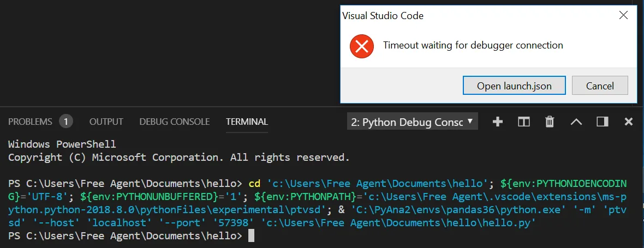Viewport: 644px width, 248px height.
Task: Expand the Python Debug Console terminal dropdown
Action: click(412, 122)
